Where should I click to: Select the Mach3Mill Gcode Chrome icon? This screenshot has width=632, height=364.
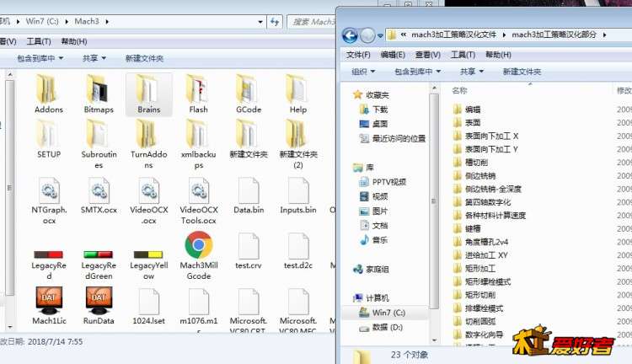[x=198, y=244]
